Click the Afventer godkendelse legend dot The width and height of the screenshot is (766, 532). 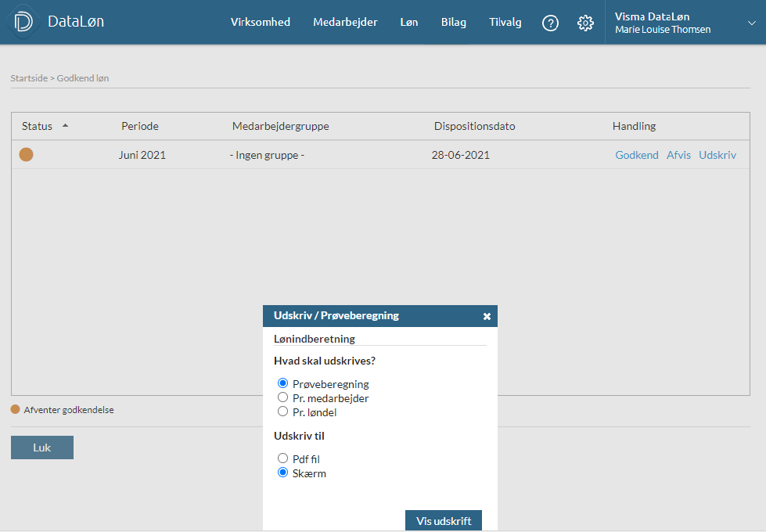pyautogui.click(x=15, y=409)
